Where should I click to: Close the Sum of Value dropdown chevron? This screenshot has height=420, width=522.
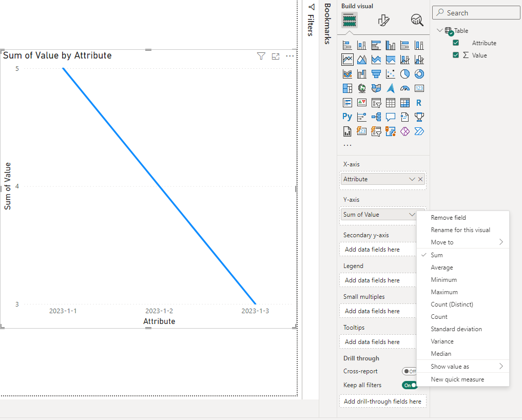[412, 215]
